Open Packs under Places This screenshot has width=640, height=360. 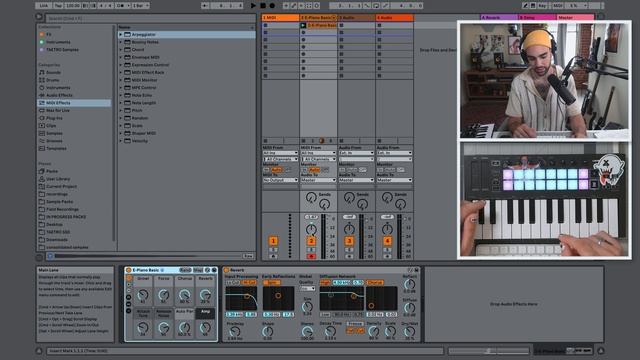click(52, 171)
